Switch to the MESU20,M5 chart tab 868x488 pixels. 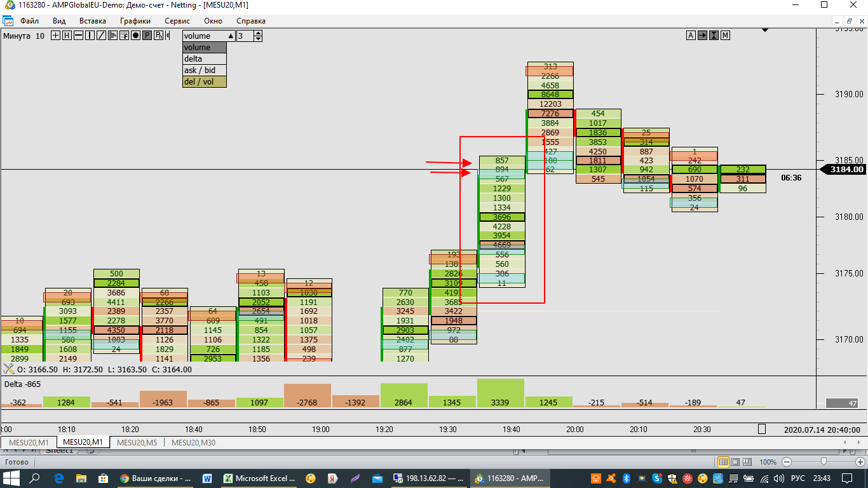point(137,442)
